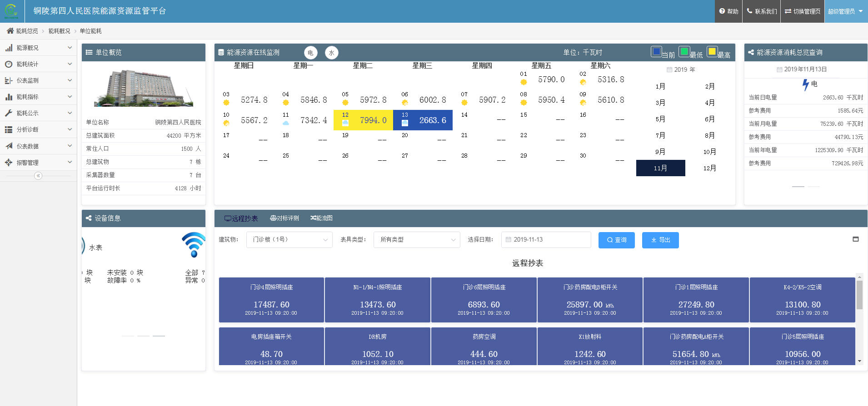The image size is (868, 406).
Task: Click the 查询 query button
Action: point(616,240)
